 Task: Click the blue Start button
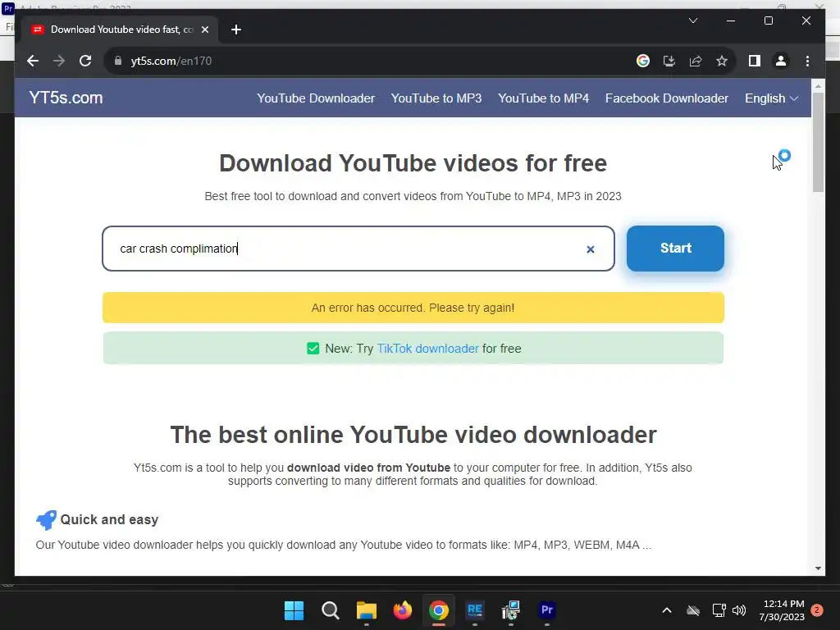point(675,248)
